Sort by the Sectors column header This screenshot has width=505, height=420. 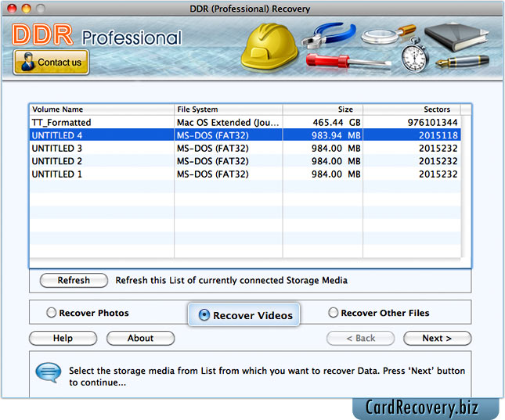click(x=412, y=109)
